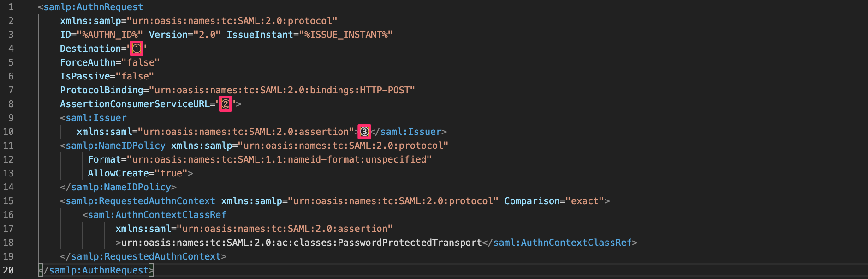The height and width of the screenshot is (279, 868).
Task: Click line number 20 in gutter
Action: (x=8, y=270)
